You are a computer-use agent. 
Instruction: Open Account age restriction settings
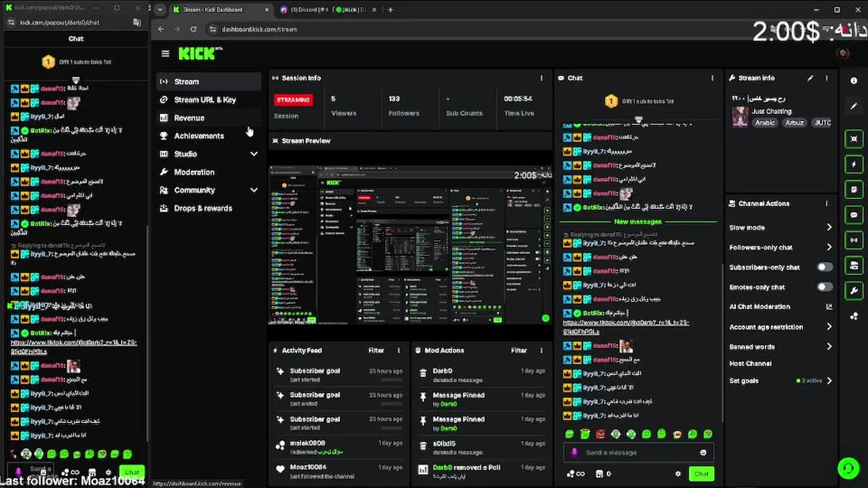[x=781, y=327]
